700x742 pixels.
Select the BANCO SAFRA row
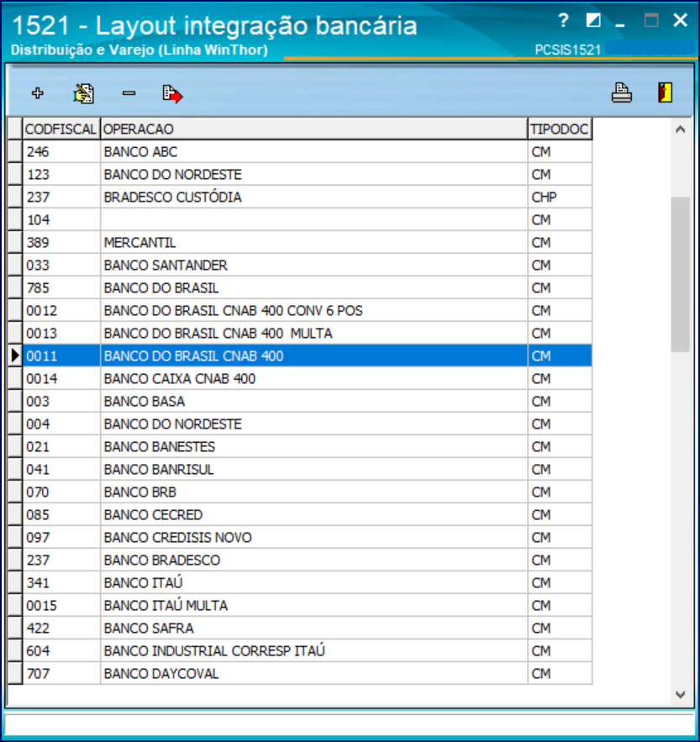308,629
